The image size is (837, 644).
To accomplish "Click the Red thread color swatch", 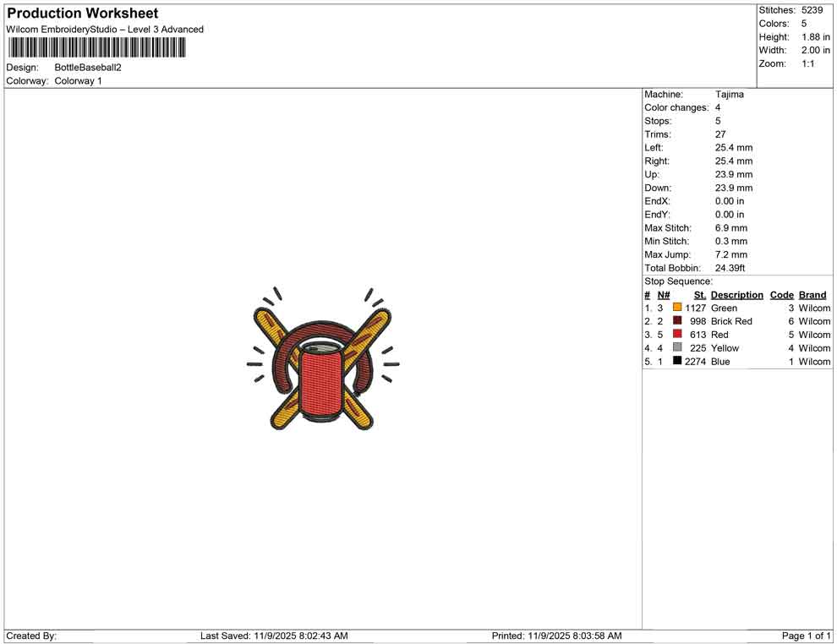I will coord(677,334).
